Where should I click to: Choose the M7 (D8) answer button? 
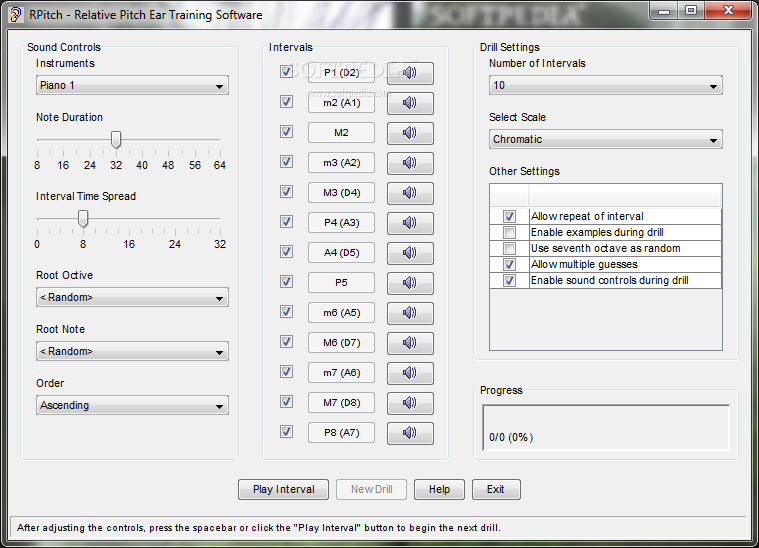(x=341, y=403)
